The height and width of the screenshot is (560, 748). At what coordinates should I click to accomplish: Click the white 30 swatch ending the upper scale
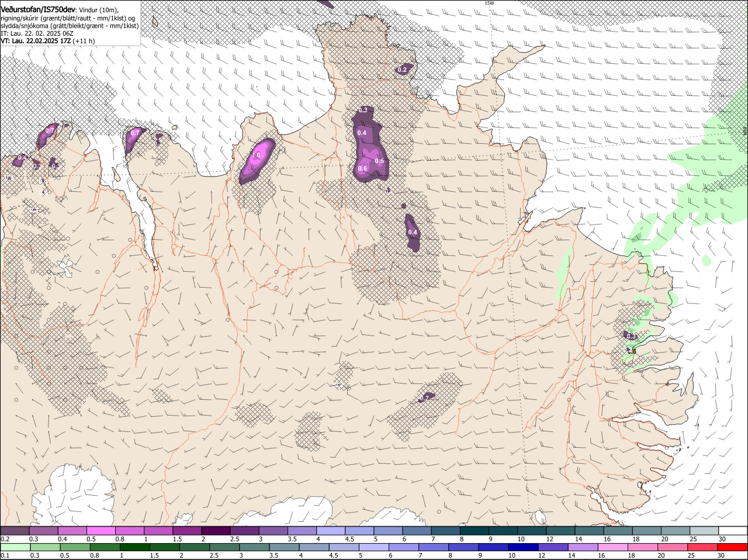tap(732, 530)
